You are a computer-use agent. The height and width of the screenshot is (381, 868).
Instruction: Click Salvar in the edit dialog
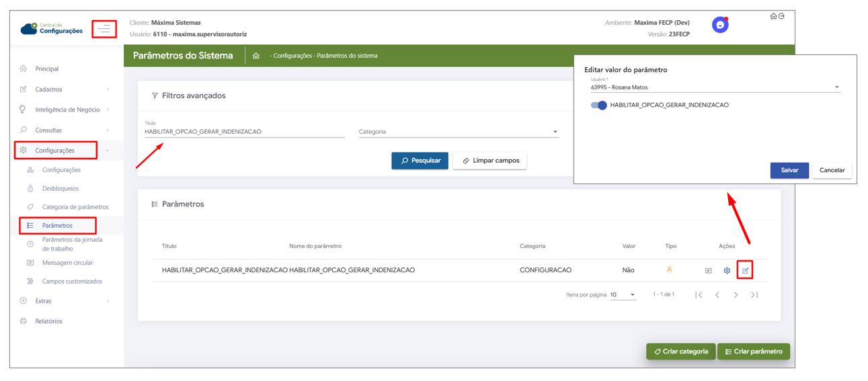point(789,170)
